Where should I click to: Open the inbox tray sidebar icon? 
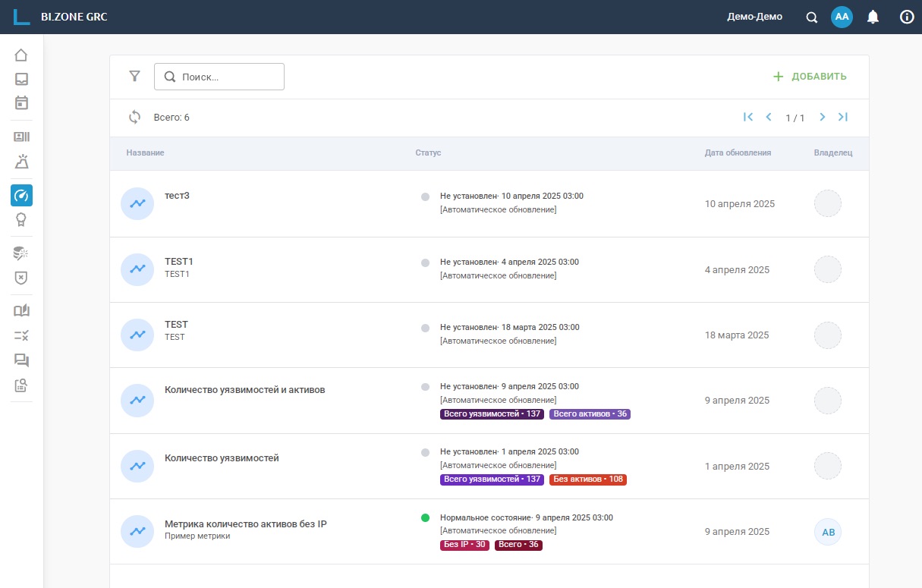(x=21, y=79)
